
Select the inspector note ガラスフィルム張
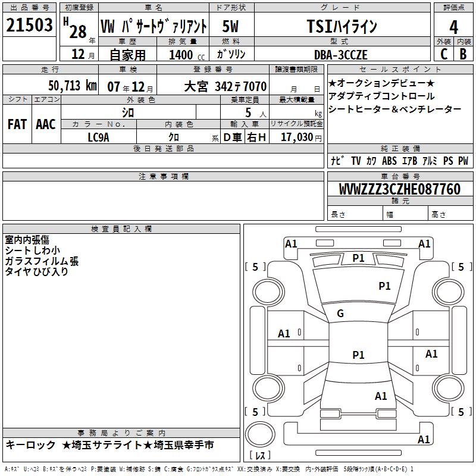[42, 261]
